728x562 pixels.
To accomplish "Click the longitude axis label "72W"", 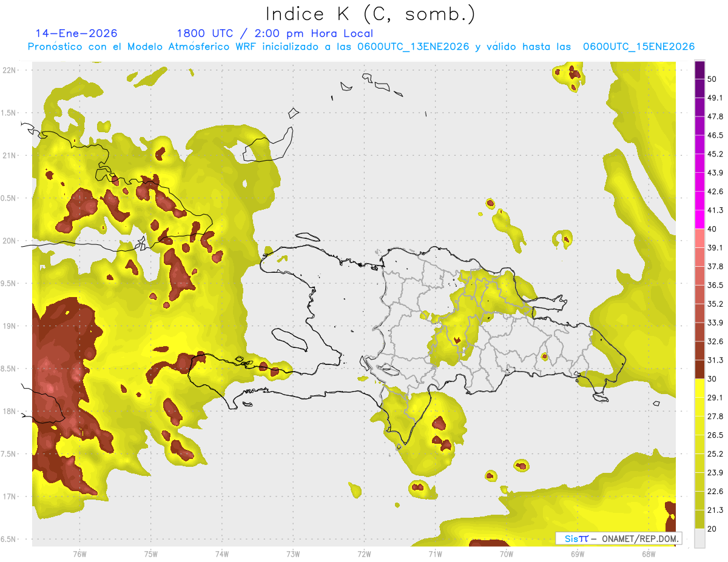I will (x=364, y=554).
